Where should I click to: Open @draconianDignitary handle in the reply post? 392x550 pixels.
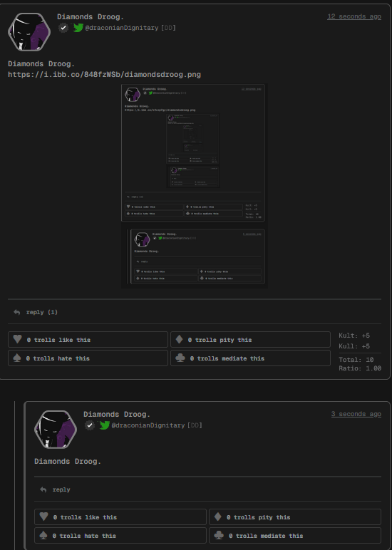(x=148, y=425)
